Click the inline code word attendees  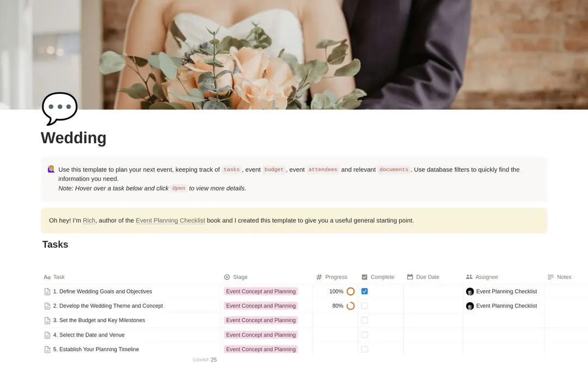[322, 169]
